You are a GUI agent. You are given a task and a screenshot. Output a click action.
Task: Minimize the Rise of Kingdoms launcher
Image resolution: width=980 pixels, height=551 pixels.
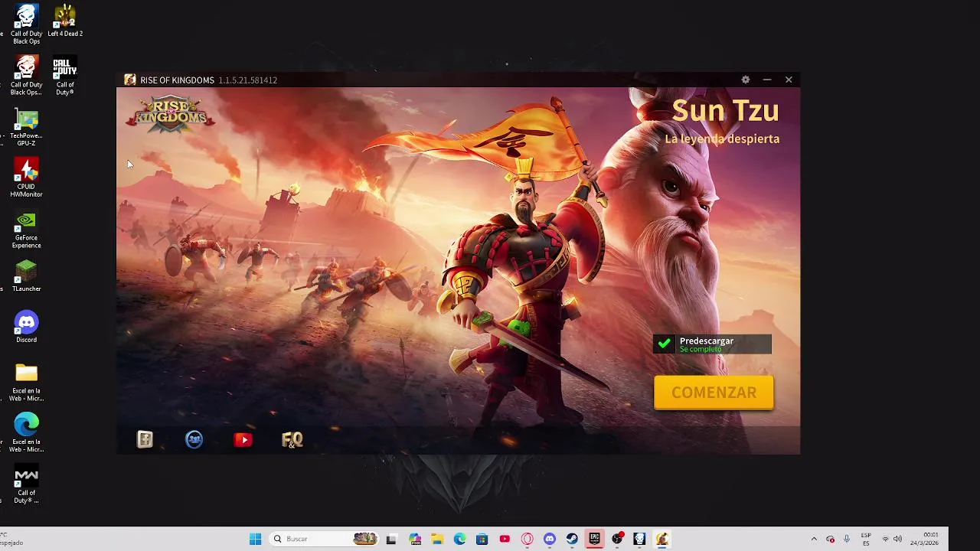click(767, 80)
